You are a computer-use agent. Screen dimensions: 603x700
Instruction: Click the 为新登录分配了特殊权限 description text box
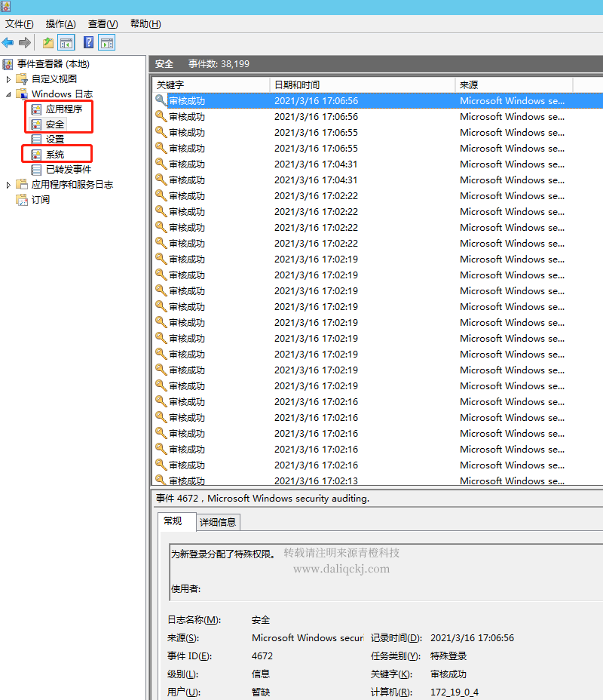click(386, 573)
